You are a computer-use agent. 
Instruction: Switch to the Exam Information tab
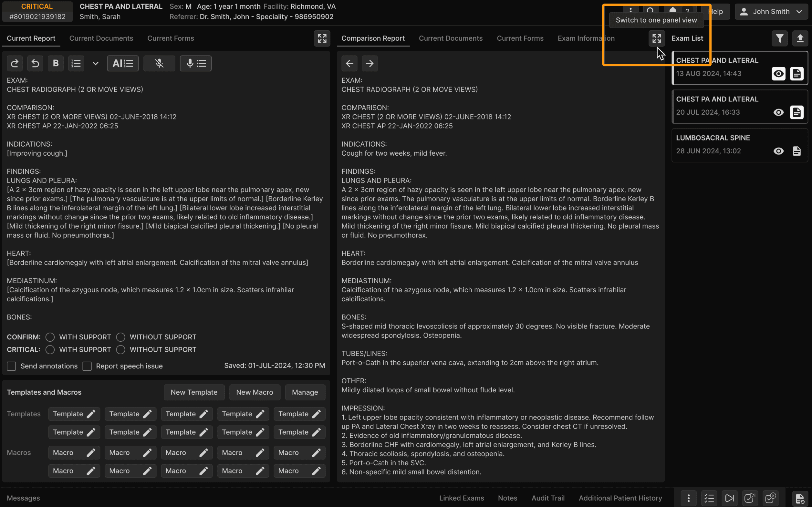pyautogui.click(x=586, y=38)
